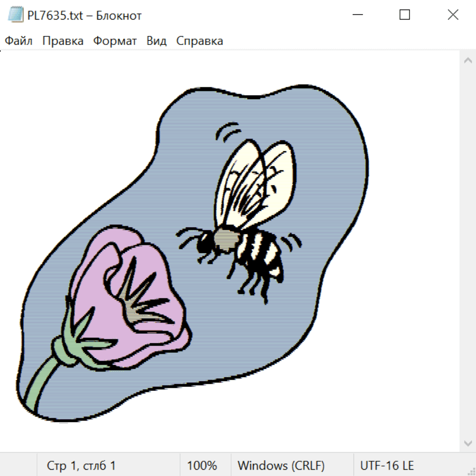Maximize the Блокнот window
Viewport: 476px width, 476px height.
click(x=405, y=15)
